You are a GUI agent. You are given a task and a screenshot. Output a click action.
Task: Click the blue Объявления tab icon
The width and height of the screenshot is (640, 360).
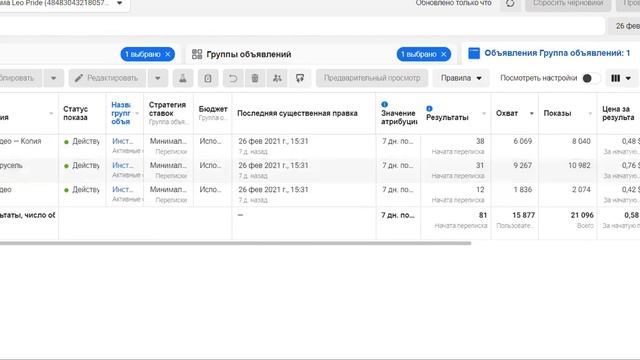(474, 53)
